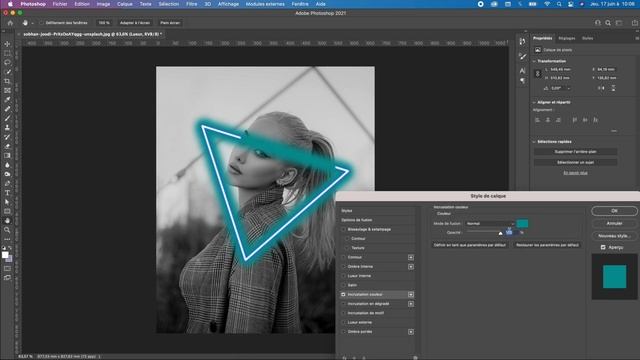Open the Hand tool preset dropdown arrow
This screenshot has width=640, height=360.
32,23
